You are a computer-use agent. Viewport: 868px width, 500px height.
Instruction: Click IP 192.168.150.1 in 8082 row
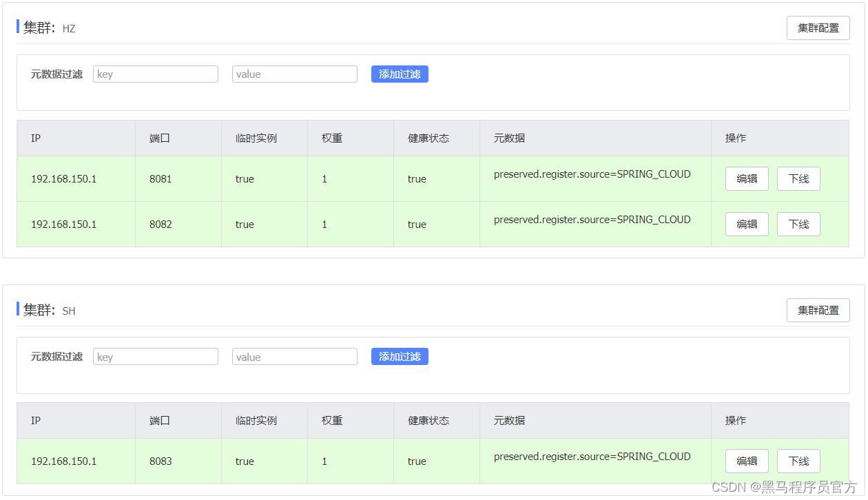click(64, 225)
